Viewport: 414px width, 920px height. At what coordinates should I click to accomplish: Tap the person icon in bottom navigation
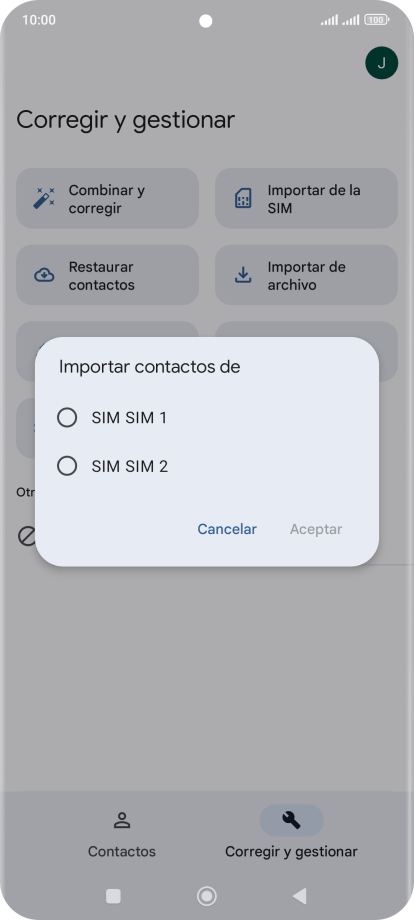pos(122,820)
